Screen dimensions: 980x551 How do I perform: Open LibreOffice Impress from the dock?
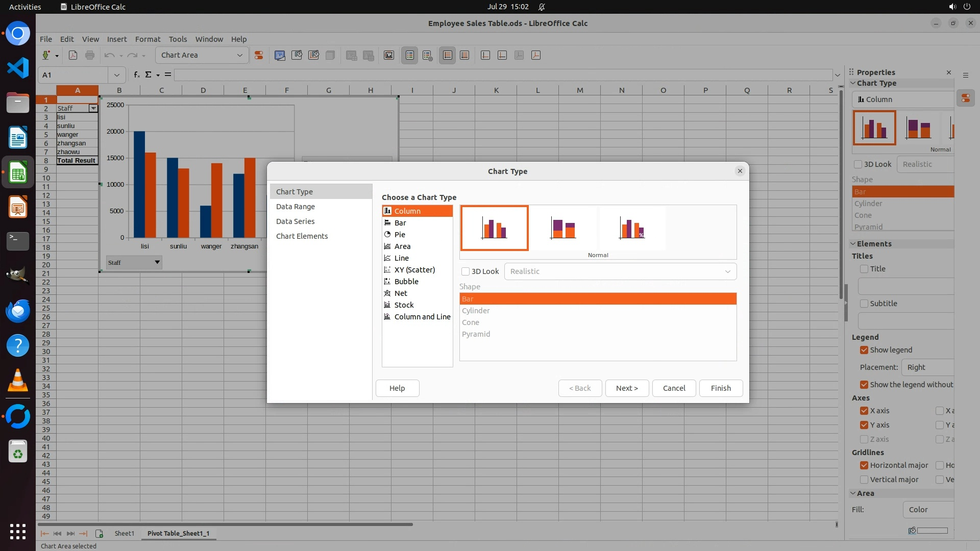point(18,207)
